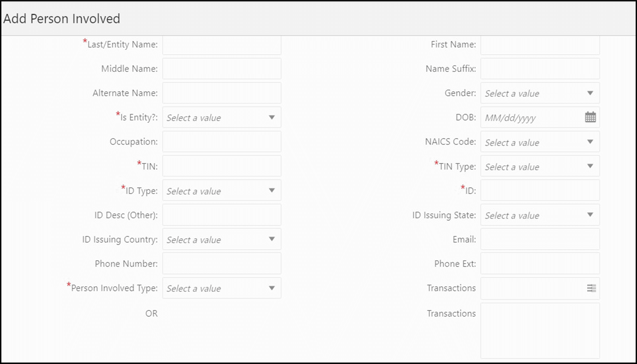637x364 pixels.
Task: Click the Last/Entity Name input field
Action: [x=221, y=45]
